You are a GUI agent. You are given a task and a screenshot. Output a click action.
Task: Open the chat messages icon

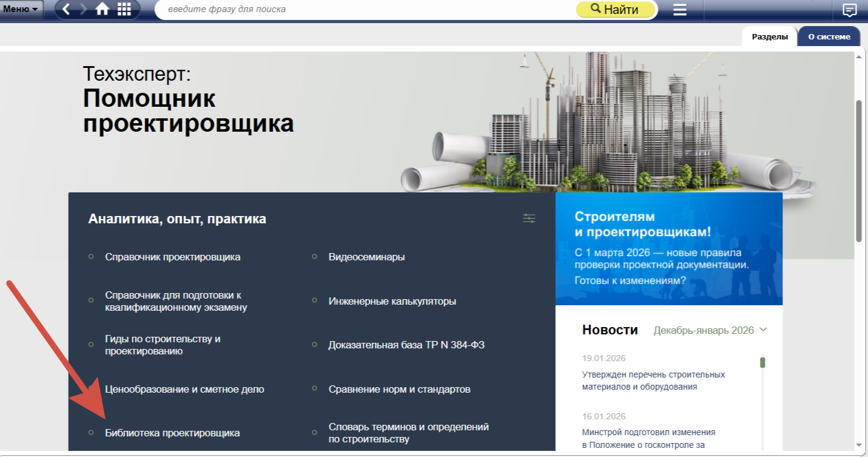(x=850, y=10)
